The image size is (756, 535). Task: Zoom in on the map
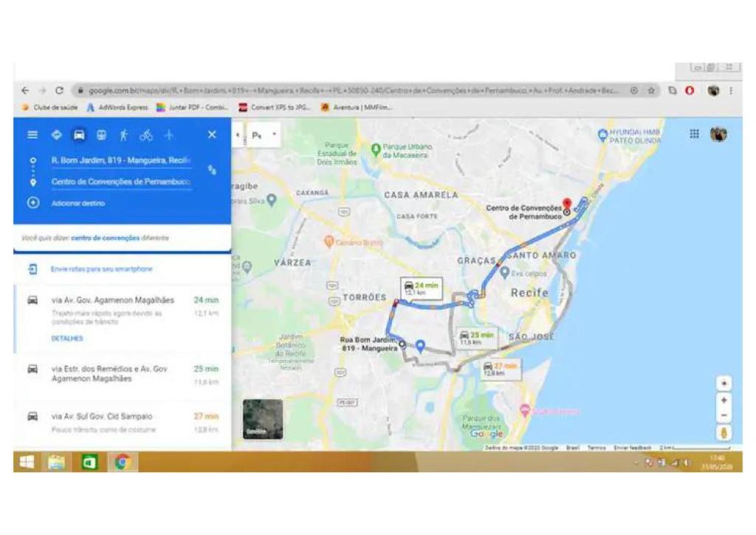coord(724,401)
